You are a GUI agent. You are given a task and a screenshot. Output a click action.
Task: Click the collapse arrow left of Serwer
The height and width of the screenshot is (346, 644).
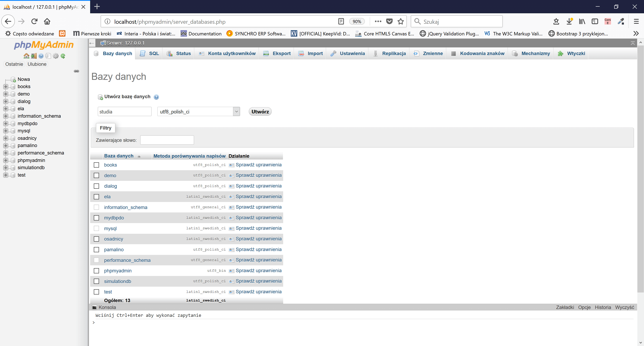click(x=92, y=43)
